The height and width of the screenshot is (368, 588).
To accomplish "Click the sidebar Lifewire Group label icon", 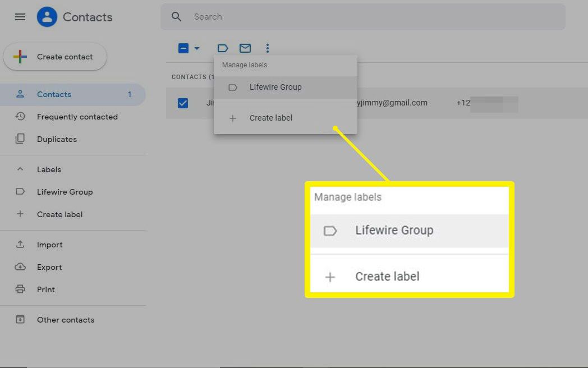I will (20, 192).
